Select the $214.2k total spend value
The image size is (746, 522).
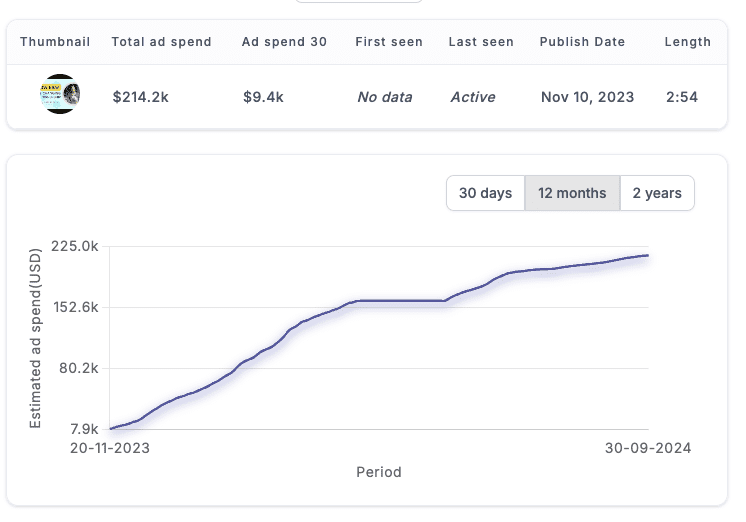pyautogui.click(x=141, y=97)
